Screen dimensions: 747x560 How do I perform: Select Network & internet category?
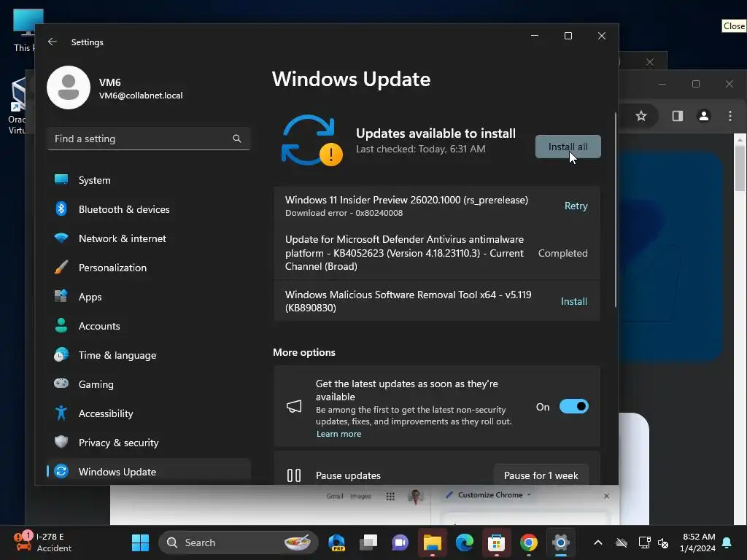pos(149,238)
